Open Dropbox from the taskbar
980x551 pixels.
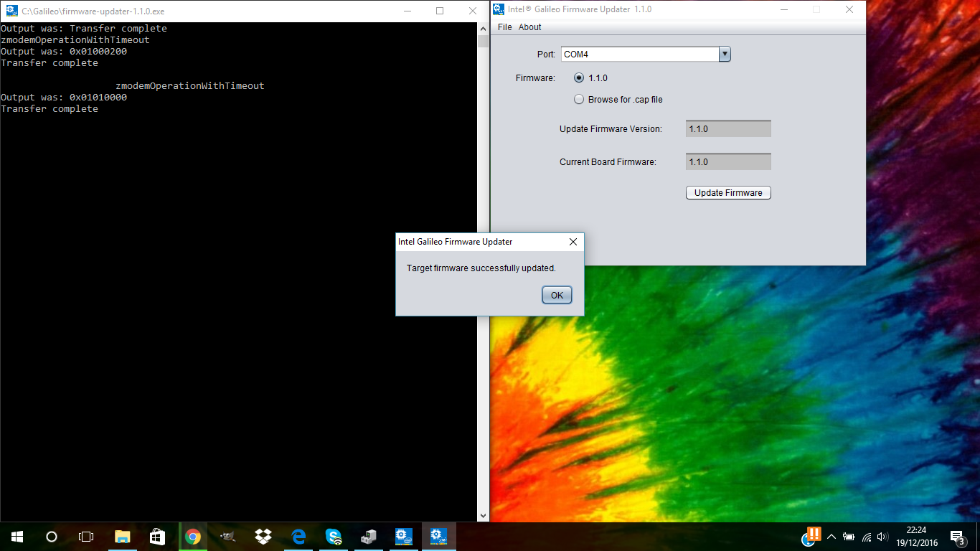tap(263, 537)
